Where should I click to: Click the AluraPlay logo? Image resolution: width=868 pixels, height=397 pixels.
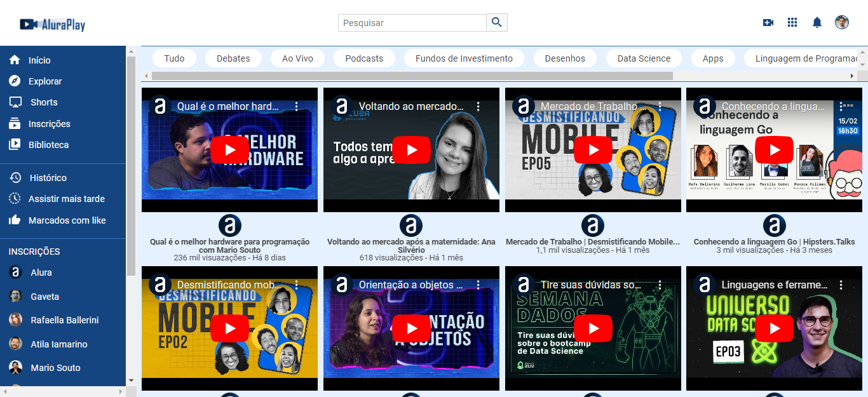(53, 24)
